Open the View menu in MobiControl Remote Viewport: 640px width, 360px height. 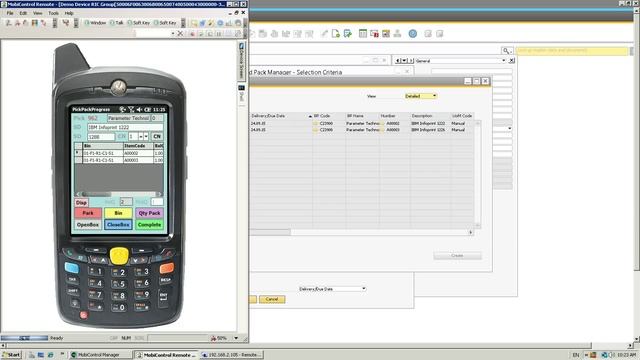tap(38, 13)
